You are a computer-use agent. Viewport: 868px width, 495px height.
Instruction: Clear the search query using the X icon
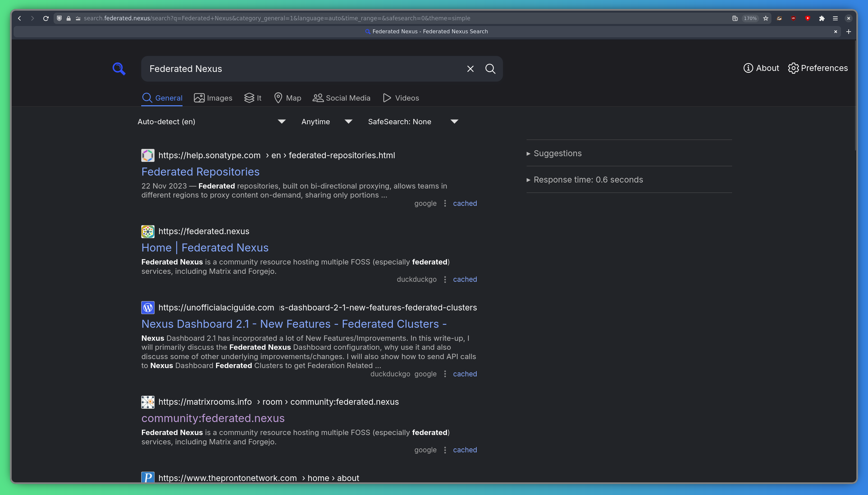[x=470, y=68]
